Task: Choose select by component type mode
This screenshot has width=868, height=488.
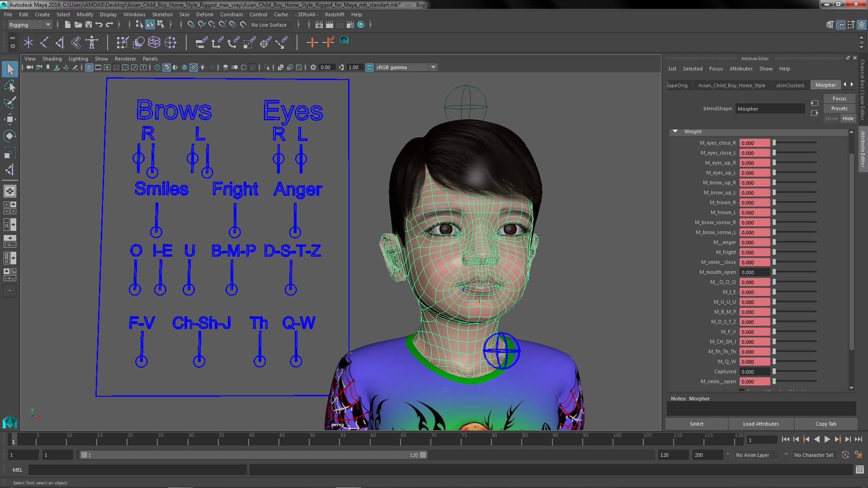Action: 160,24
